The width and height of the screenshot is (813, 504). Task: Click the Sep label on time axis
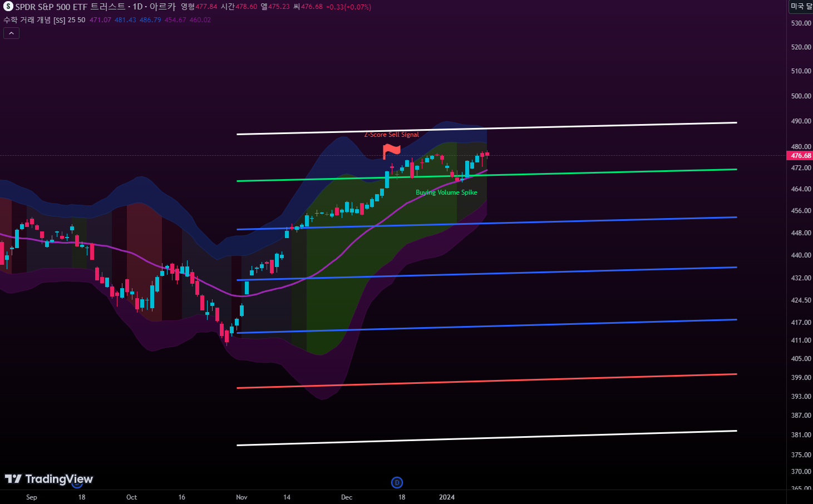tap(32, 497)
